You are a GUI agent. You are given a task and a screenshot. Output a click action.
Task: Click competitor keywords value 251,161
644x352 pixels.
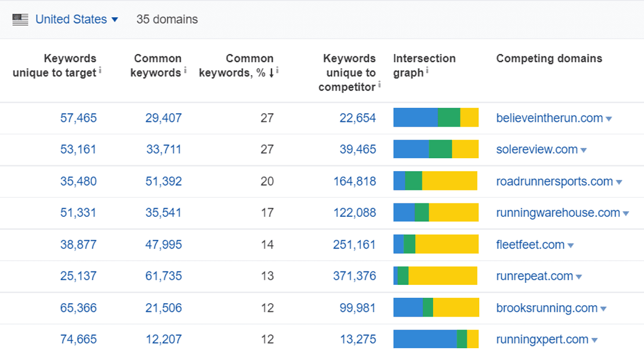click(x=355, y=245)
